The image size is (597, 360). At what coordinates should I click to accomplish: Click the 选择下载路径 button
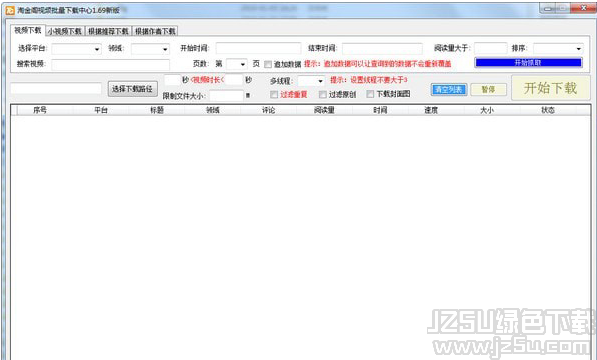pyautogui.click(x=132, y=89)
